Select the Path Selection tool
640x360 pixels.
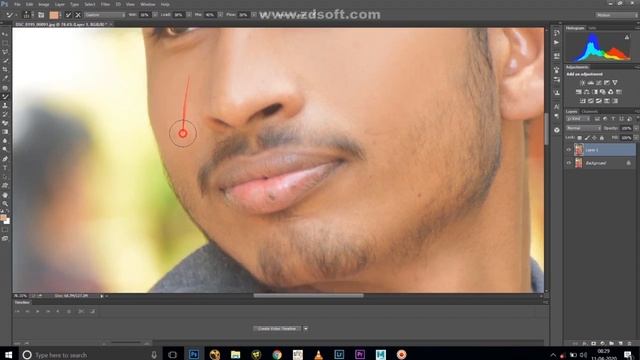(5, 177)
